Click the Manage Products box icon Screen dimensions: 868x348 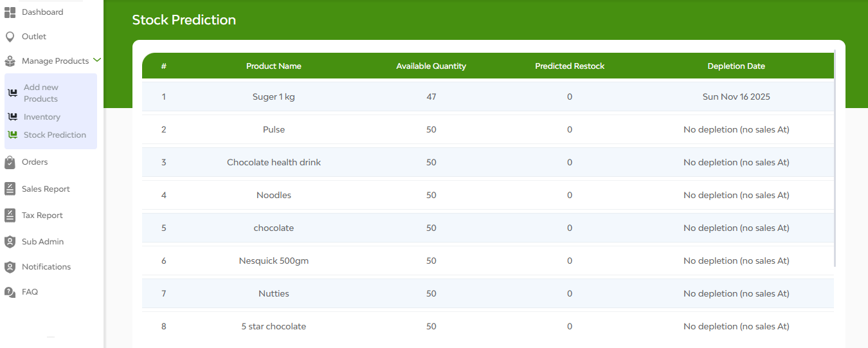click(10, 61)
